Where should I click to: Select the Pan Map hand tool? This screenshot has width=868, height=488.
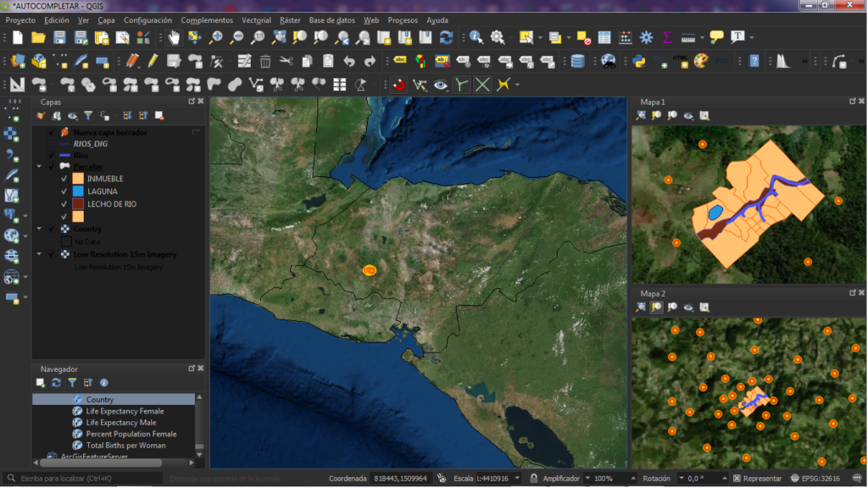[174, 37]
